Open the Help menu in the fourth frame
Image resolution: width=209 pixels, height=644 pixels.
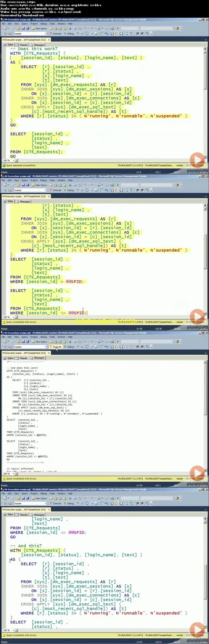pyautogui.click(x=70, y=494)
